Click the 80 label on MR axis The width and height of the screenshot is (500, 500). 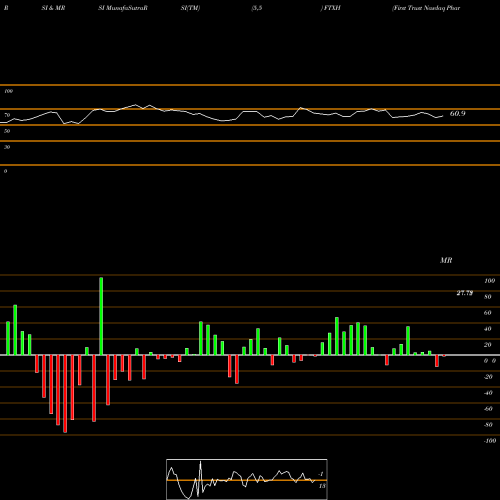(x=488, y=297)
